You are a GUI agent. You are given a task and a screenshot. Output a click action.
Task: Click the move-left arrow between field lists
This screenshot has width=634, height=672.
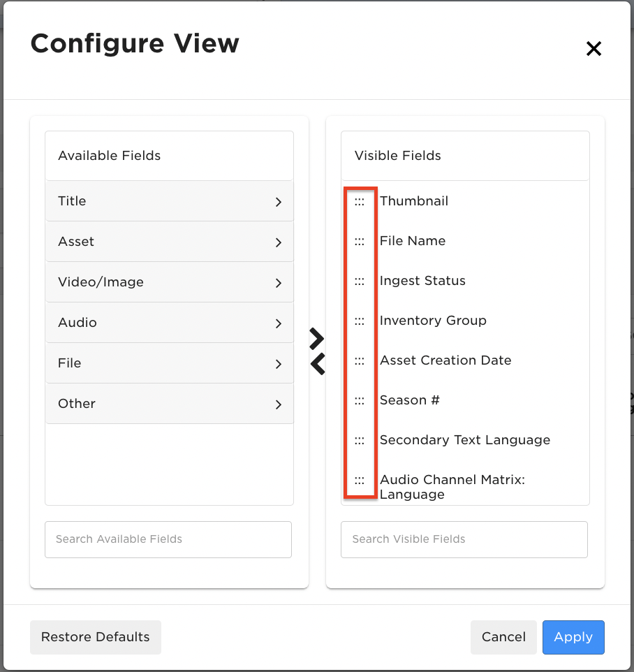pyautogui.click(x=318, y=364)
